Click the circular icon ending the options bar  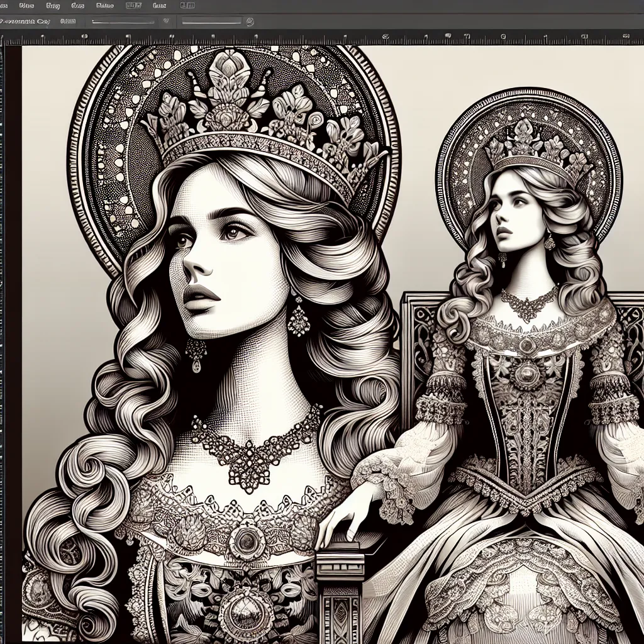tap(250, 22)
